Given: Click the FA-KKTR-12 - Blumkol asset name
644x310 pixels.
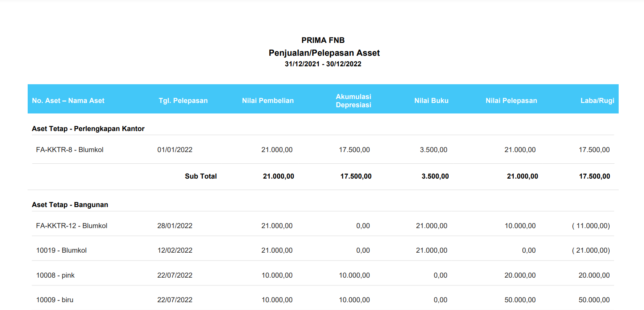Looking at the screenshot, I should (x=72, y=226).
